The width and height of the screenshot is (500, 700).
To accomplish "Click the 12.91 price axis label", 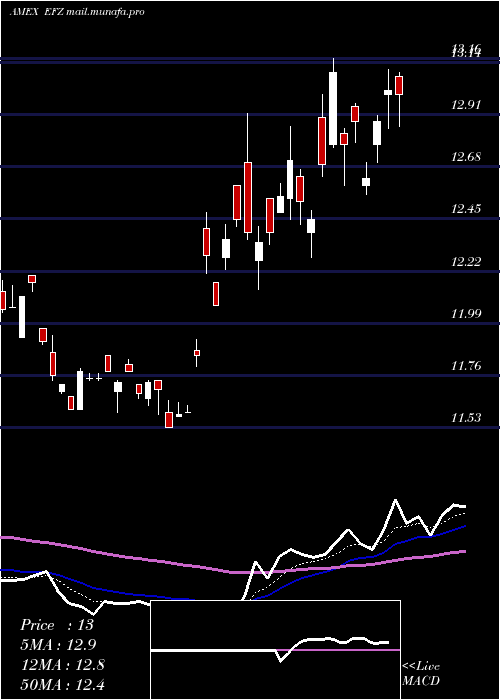I will click(466, 105).
